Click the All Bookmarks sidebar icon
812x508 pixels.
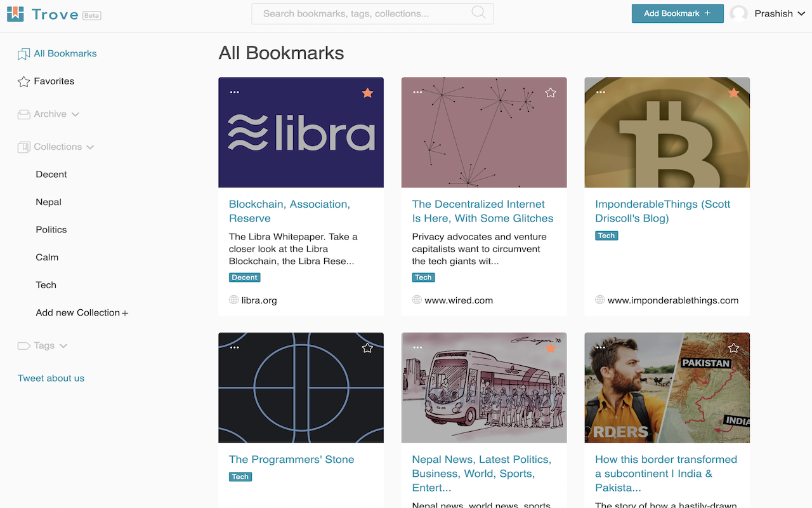(x=23, y=54)
